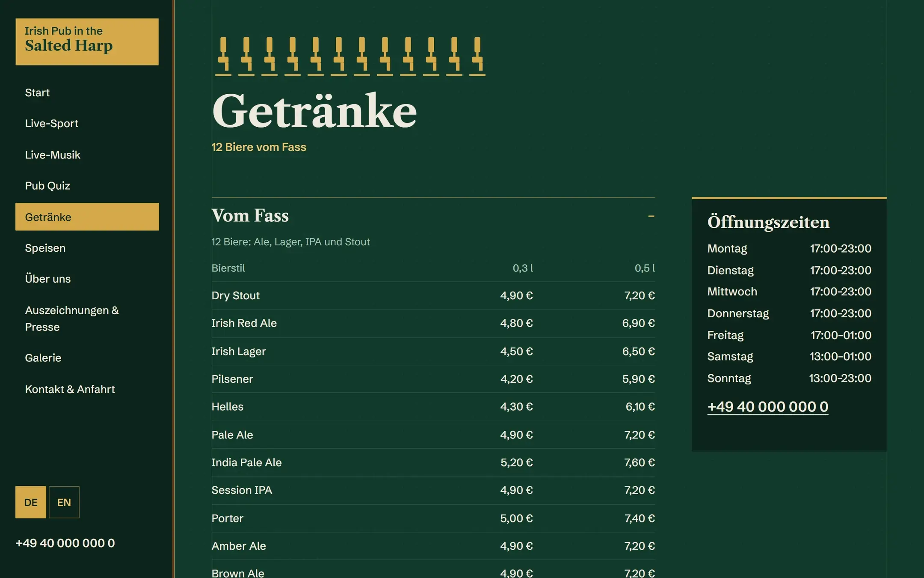Click the first beer tap icon
Screen dimensions: 924x578
click(223, 56)
